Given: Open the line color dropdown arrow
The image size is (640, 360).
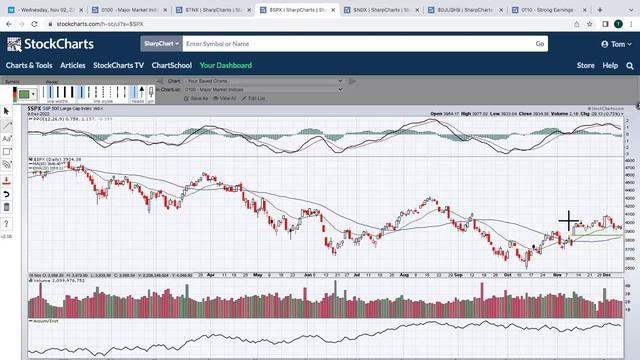Looking at the screenshot, I should tap(33, 94).
